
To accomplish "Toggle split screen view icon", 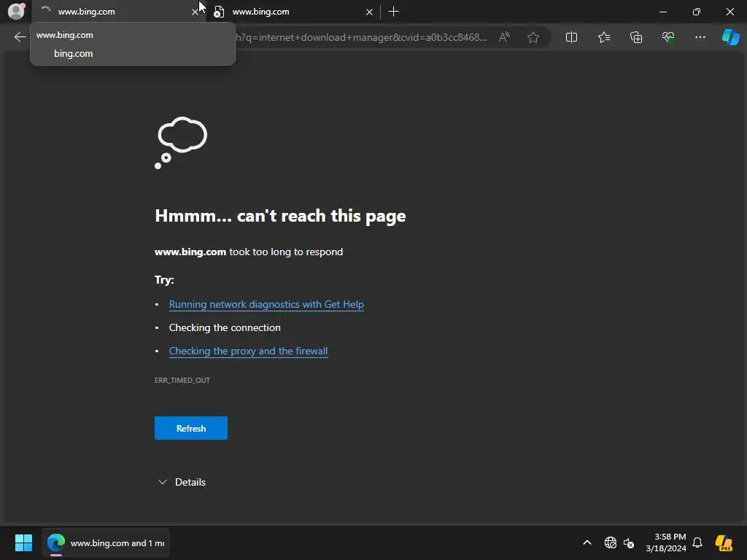I will [x=571, y=37].
